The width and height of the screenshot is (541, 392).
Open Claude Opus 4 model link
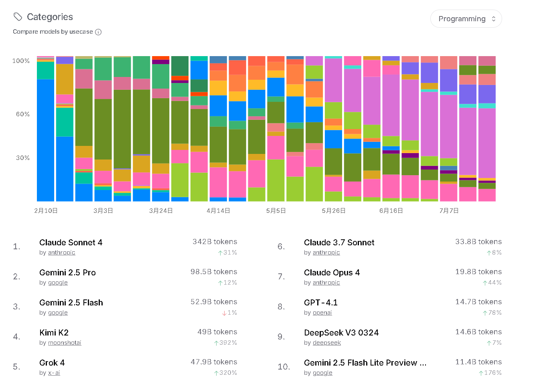pos(332,273)
